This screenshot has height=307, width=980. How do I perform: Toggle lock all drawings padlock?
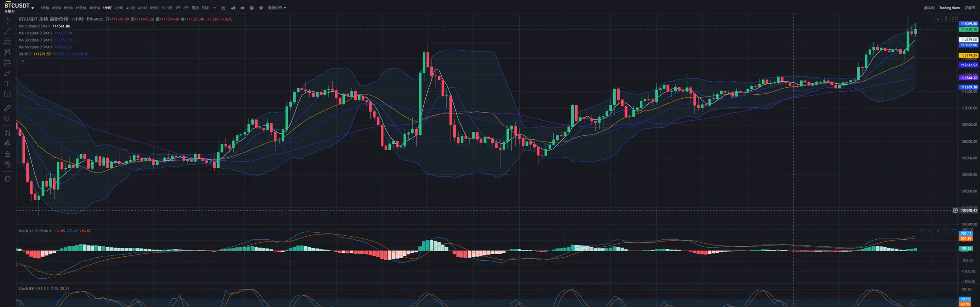7,154
